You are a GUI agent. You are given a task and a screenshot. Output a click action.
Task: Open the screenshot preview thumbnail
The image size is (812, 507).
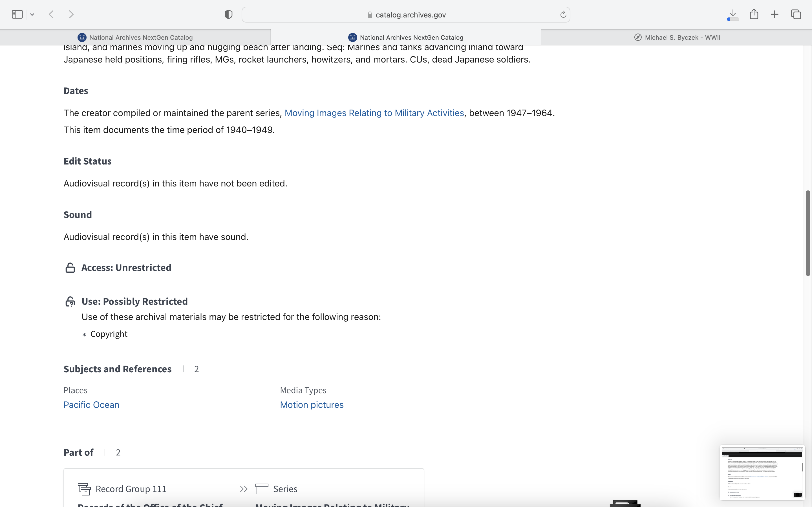click(x=762, y=472)
